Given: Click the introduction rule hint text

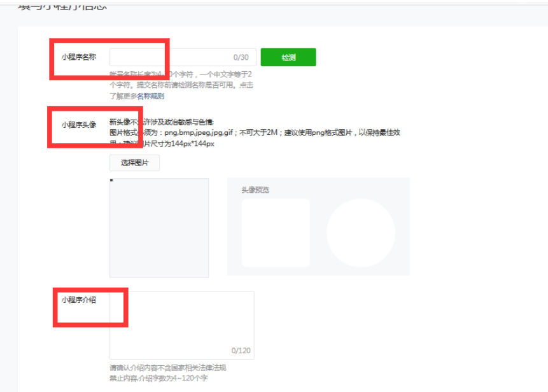Looking at the screenshot, I should click(x=167, y=368).
